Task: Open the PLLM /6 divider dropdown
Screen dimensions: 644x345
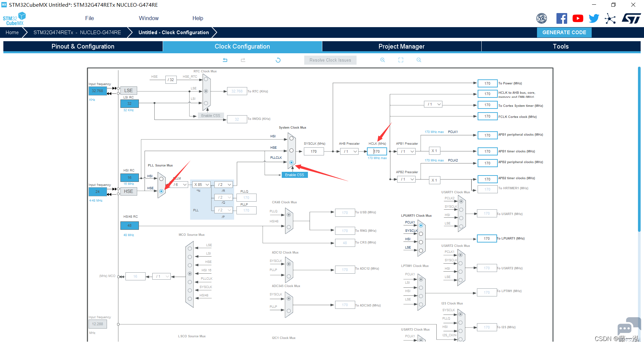Action: [179, 185]
